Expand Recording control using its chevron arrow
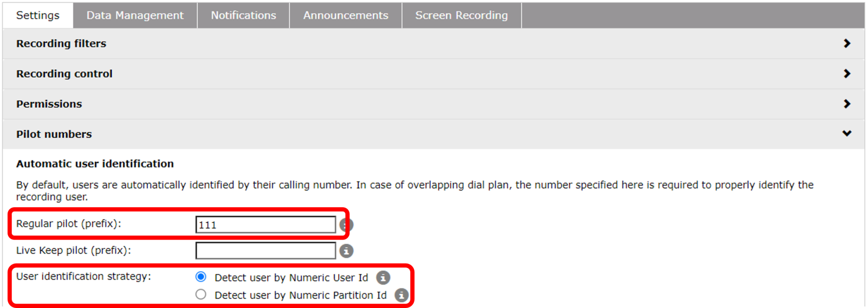 (847, 74)
